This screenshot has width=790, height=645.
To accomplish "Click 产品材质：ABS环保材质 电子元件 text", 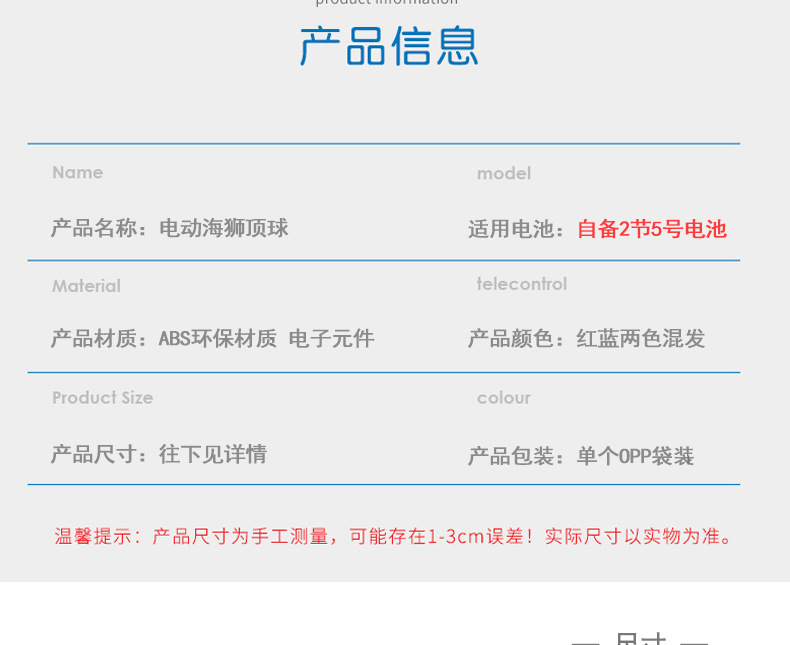I will click(x=213, y=339).
